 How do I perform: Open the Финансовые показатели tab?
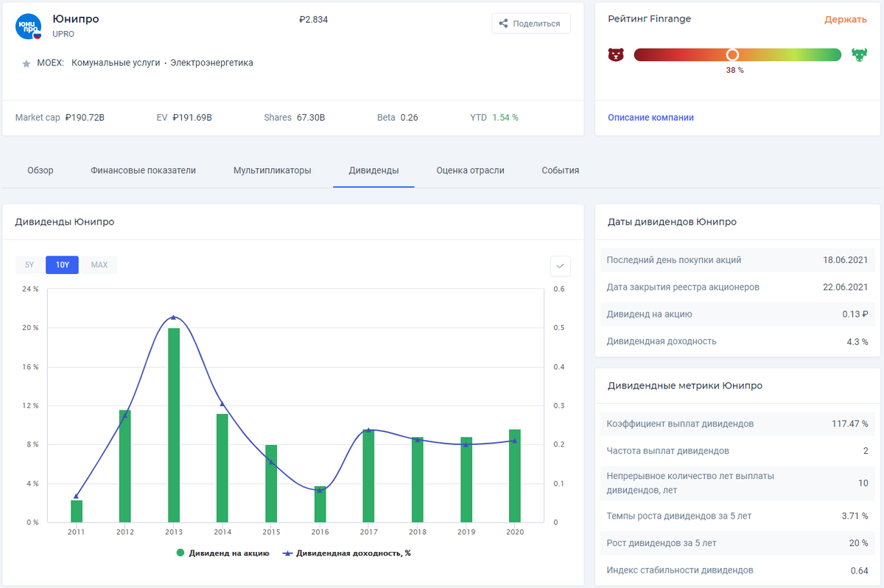pyautogui.click(x=144, y=170)
